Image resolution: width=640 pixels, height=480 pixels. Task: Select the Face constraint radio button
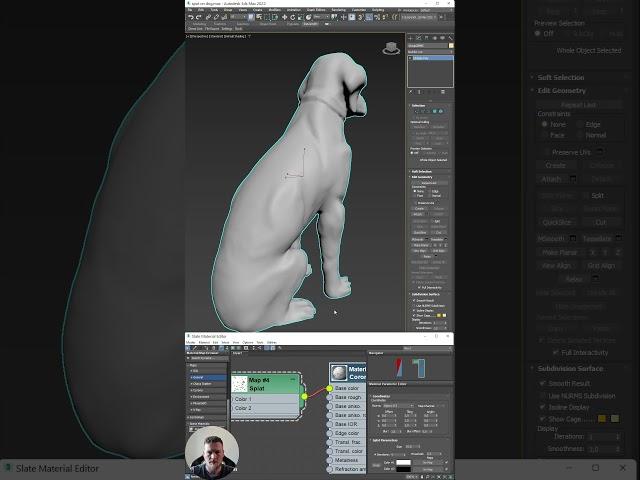(415, 196)
